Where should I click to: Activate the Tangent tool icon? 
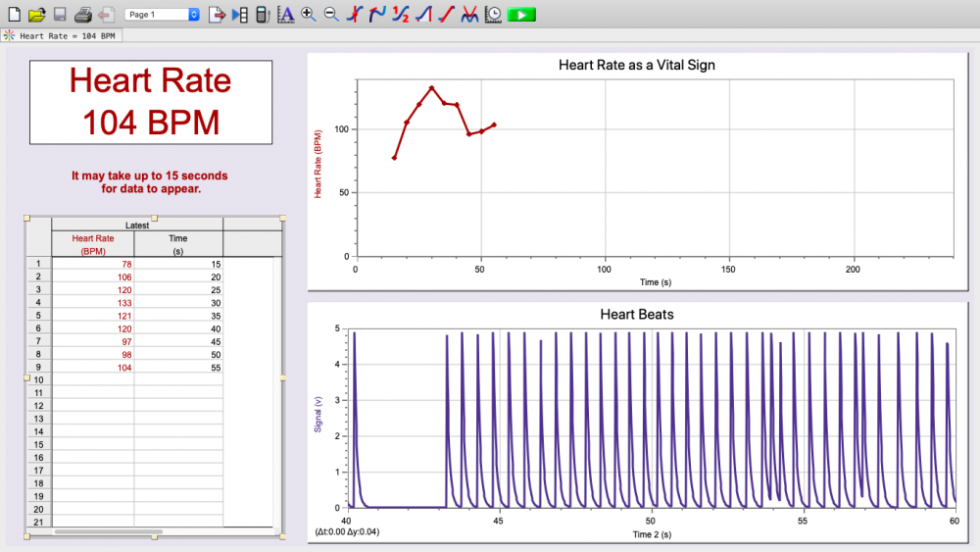point(377,15)
